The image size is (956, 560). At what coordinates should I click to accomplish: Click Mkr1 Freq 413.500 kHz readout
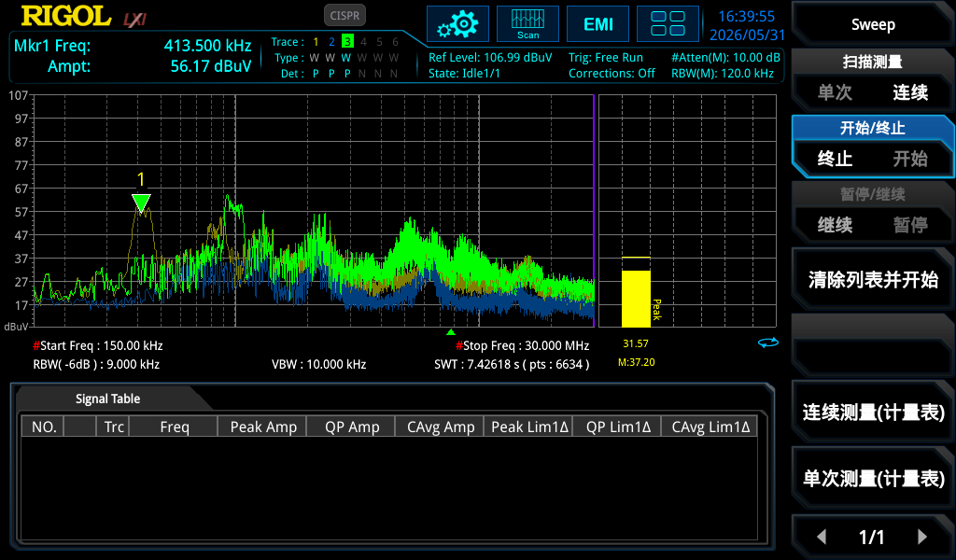point(133,46)
